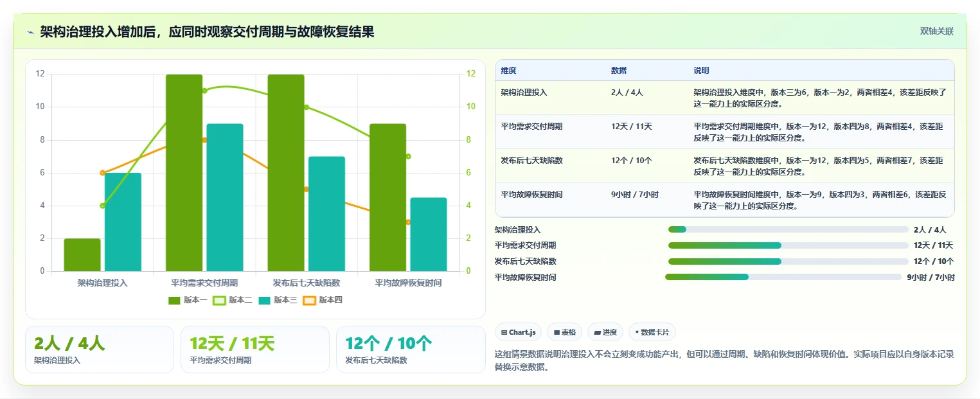Toggle the 版本一 legend item
This screenshot has height=399, width=980.
click(x=188, y=300)
